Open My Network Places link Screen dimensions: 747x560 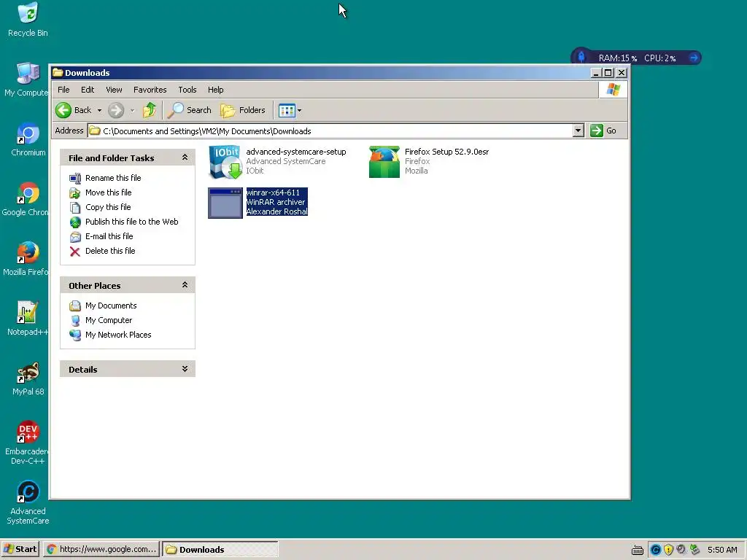pos(118,335)
